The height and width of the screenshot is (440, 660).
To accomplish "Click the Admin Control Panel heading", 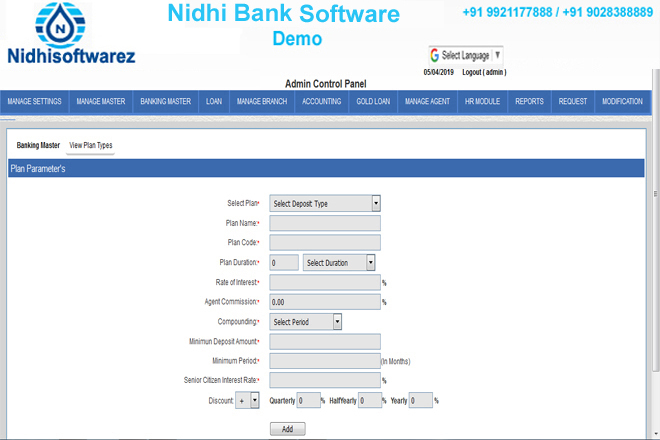I will [325, 84].
